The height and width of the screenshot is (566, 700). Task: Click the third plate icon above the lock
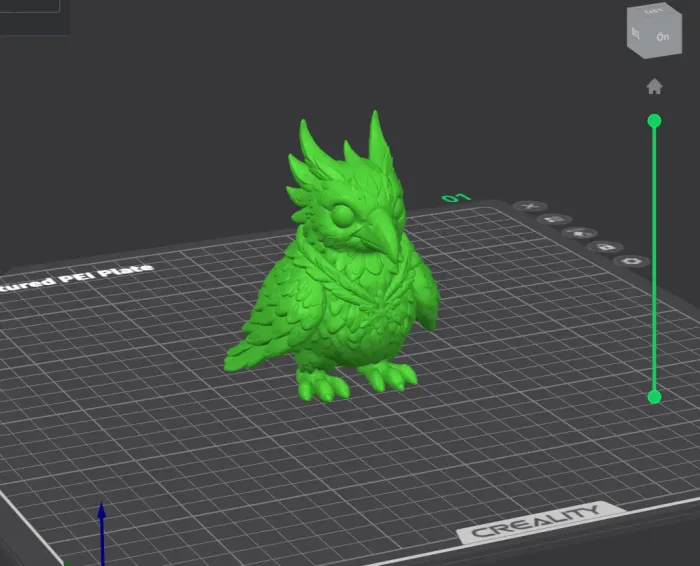tap(579, 233)
